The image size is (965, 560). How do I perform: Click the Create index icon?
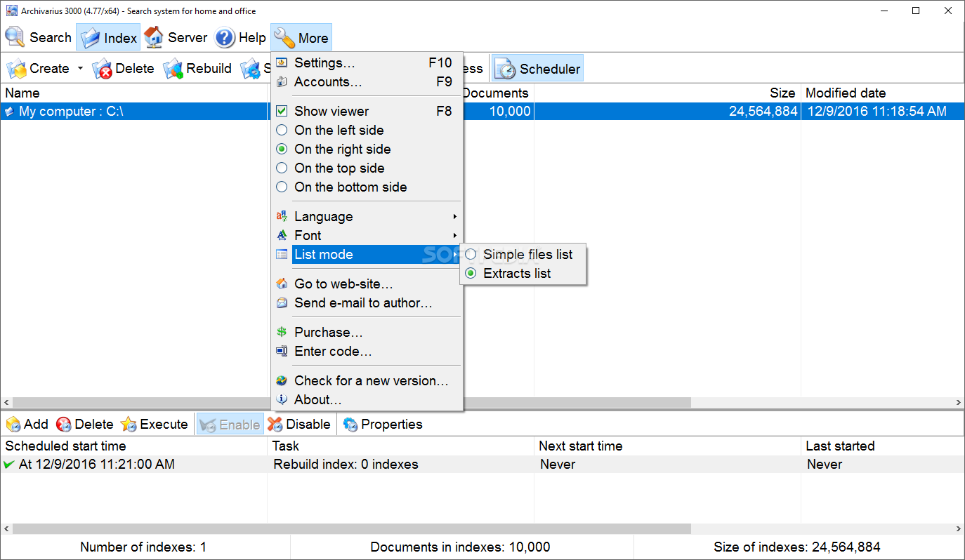17,68
